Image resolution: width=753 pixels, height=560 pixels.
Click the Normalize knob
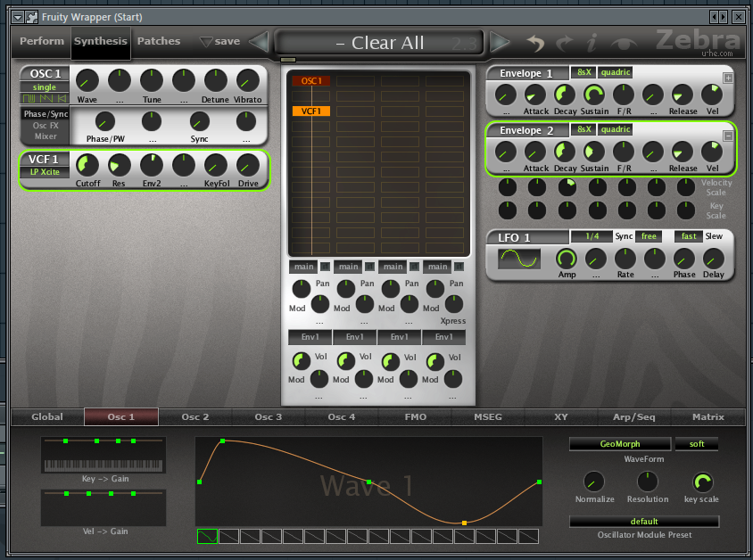tap(594, 482)
